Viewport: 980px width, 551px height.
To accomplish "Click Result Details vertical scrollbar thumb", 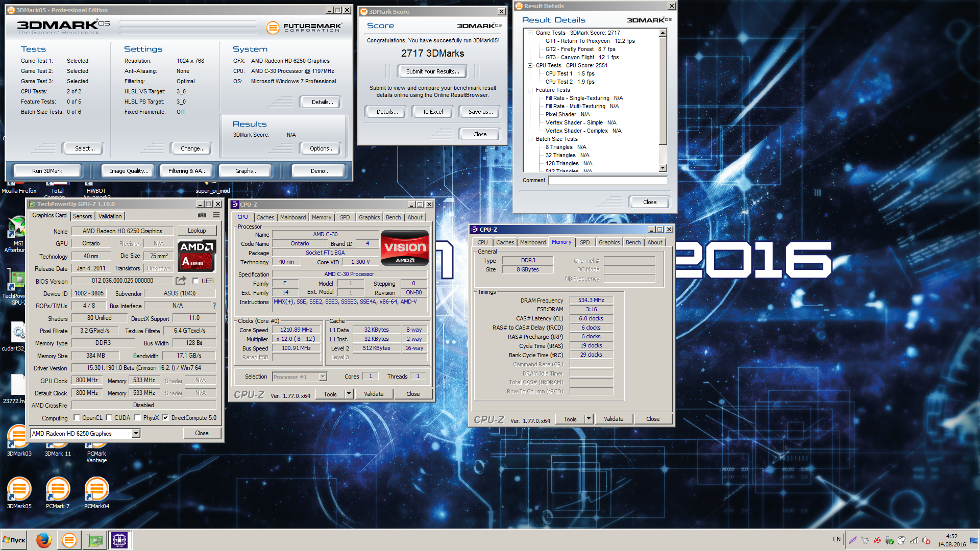I will tap(663, 91).
